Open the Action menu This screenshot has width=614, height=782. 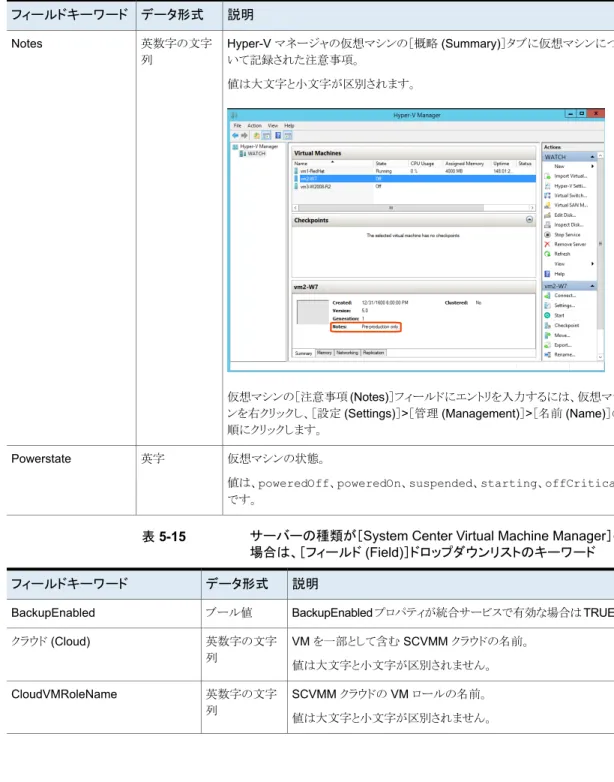(x=254, y=126)
